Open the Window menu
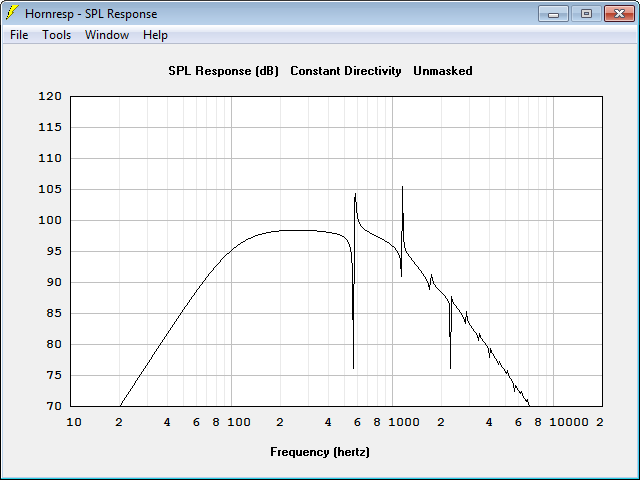 tap(107, 35)
